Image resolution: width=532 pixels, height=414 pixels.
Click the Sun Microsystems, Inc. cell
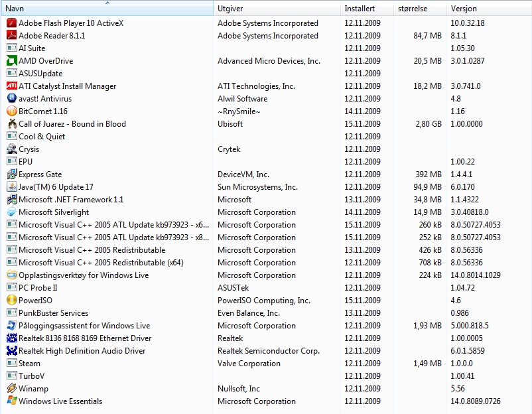(258, 187)
